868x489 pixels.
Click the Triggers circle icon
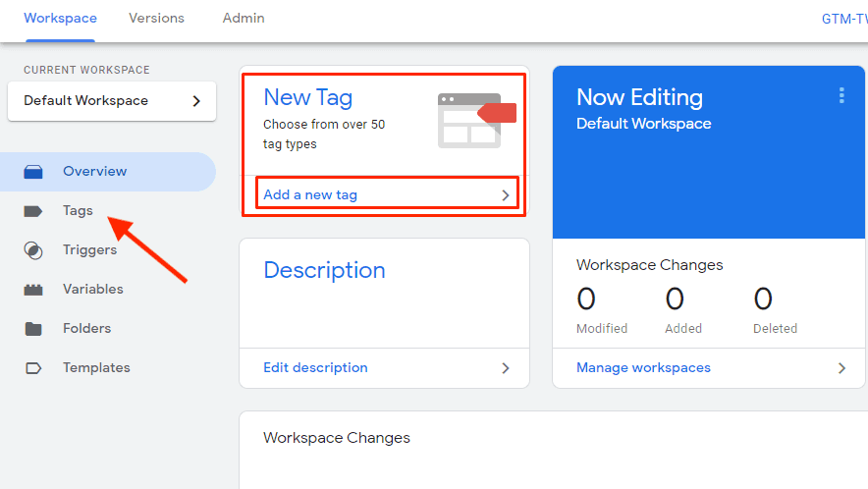pyautogui.click(x=33, y=250)
